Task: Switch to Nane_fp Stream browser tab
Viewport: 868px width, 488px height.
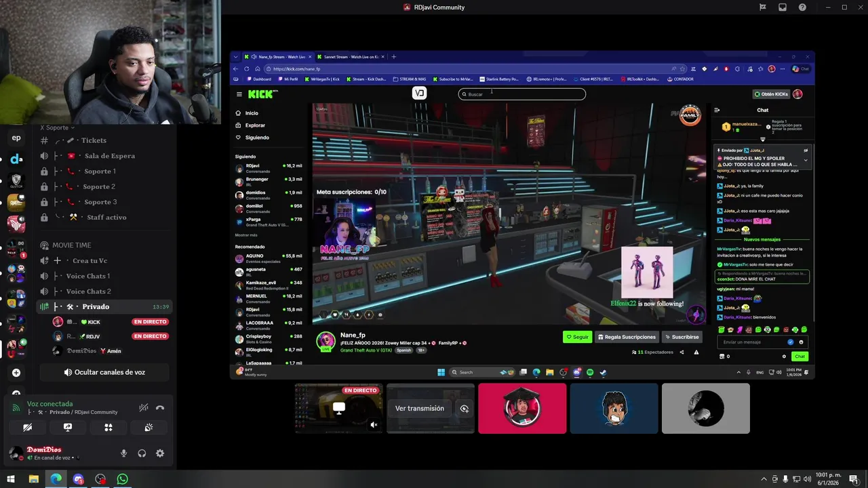Action: pyautogui.click(x=279, y=57)
